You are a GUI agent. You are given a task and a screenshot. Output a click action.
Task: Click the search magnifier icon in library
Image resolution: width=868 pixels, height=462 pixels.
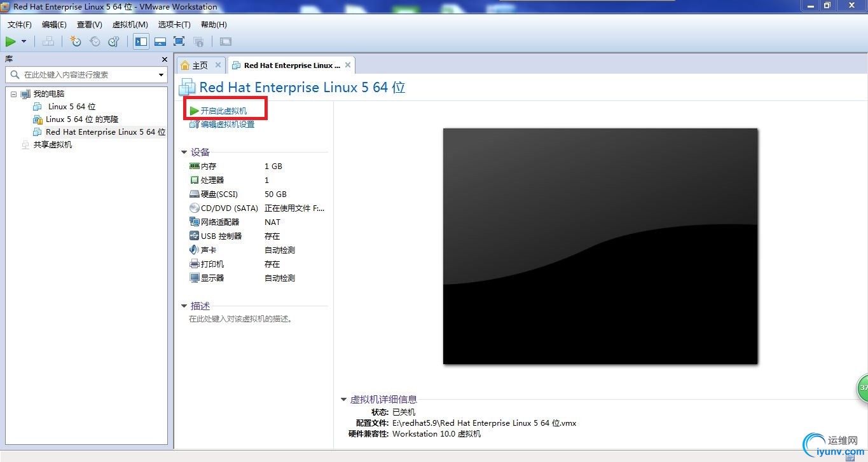coord(15,74)
